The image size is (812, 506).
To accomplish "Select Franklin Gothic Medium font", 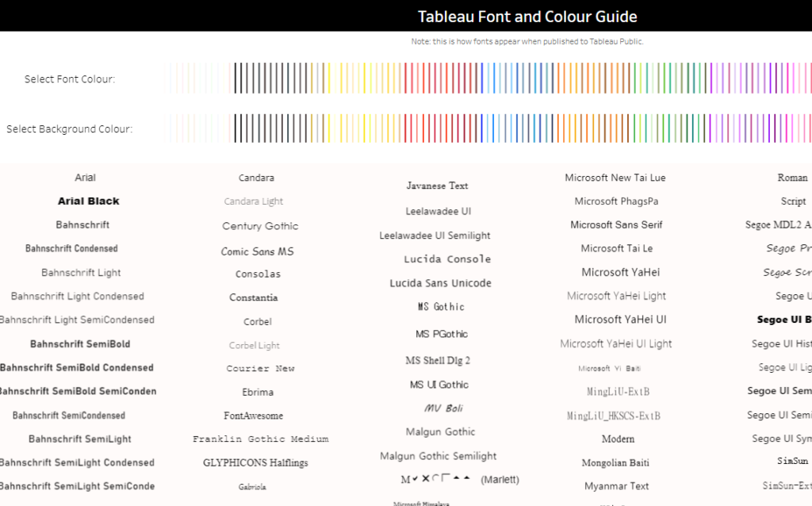I will [x=260, y=439].
